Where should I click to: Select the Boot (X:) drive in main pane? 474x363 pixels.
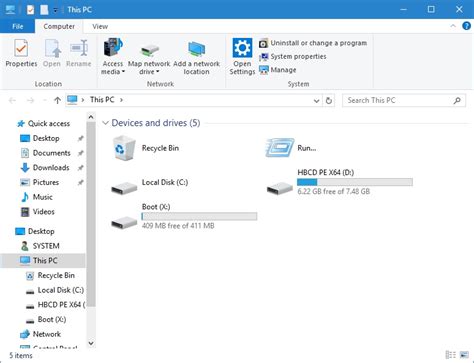[x=184, y=216]
